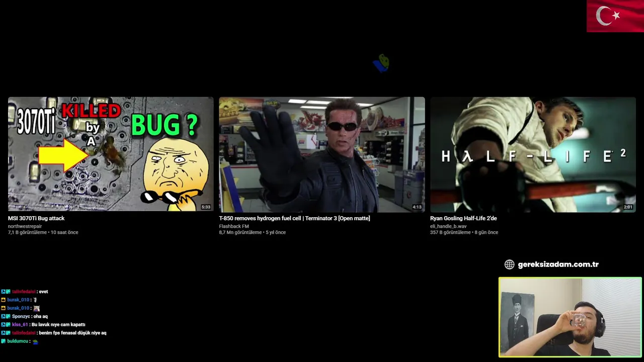This screenshot has height=362, width=644.
Task: Click the 'MSI 3070Ti Bug attack' title
Action: [x=36, y=218]
